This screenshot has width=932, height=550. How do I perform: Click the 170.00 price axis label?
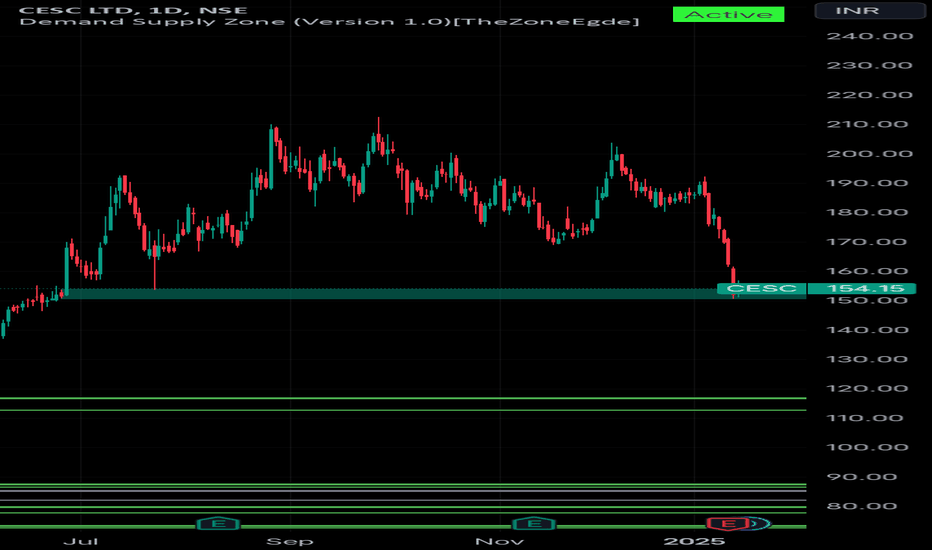868,242
